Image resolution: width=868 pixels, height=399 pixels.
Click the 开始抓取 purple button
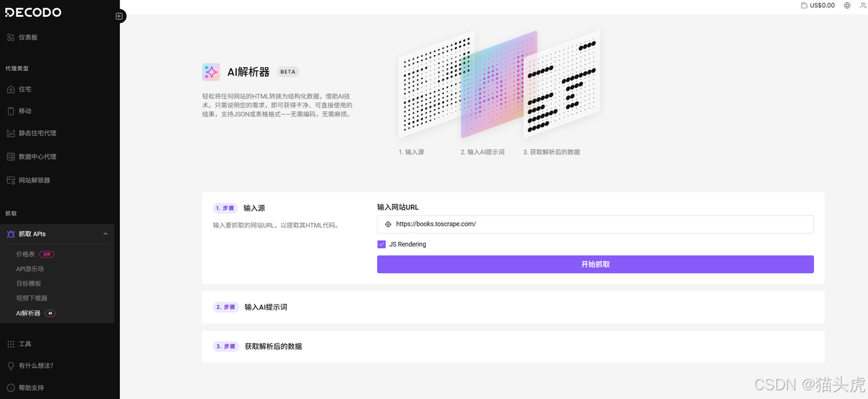click(595, 264)
